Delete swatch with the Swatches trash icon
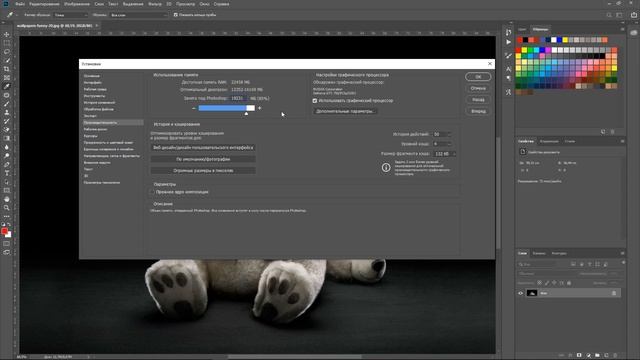 [x=612, y=132]
